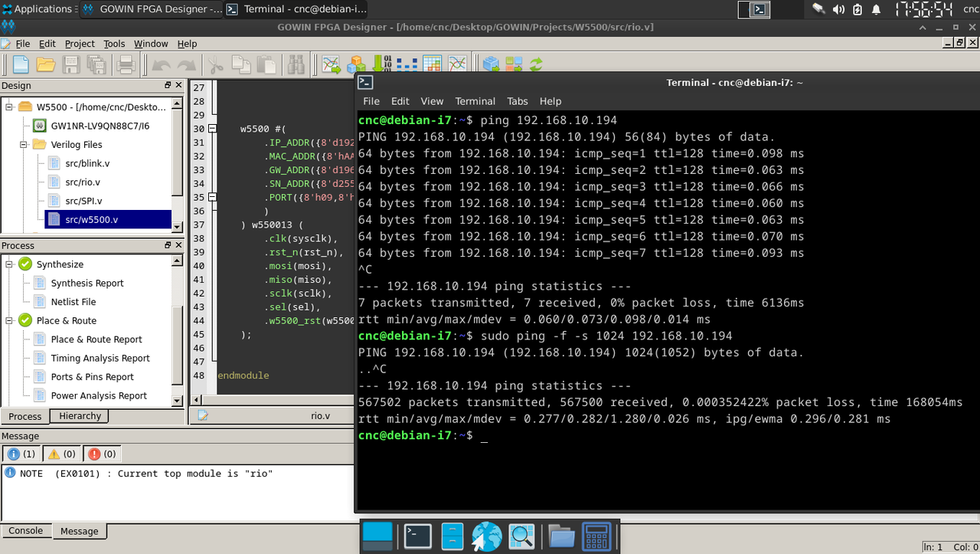Image resolution: width=980 pixels, height=554 pixels.
Task: Fold code block at line 35
Action: coord(212,197)
